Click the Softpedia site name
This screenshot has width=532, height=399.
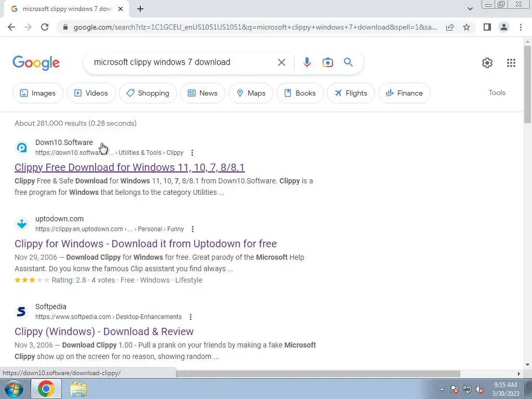tap(51, 307)
